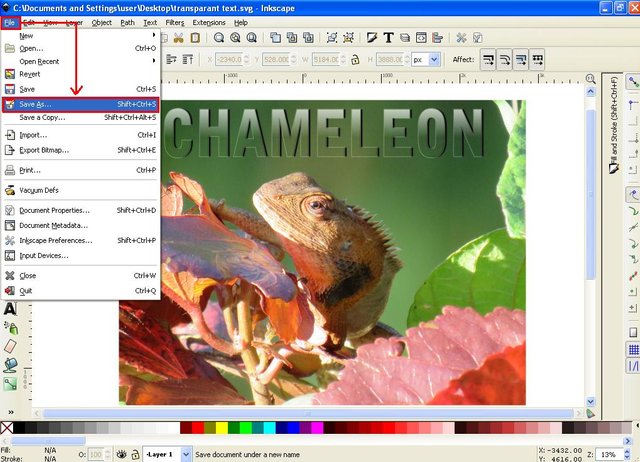The image size is (640, 462).
Task: Open the XML editor icon
Action: point(421,38)
